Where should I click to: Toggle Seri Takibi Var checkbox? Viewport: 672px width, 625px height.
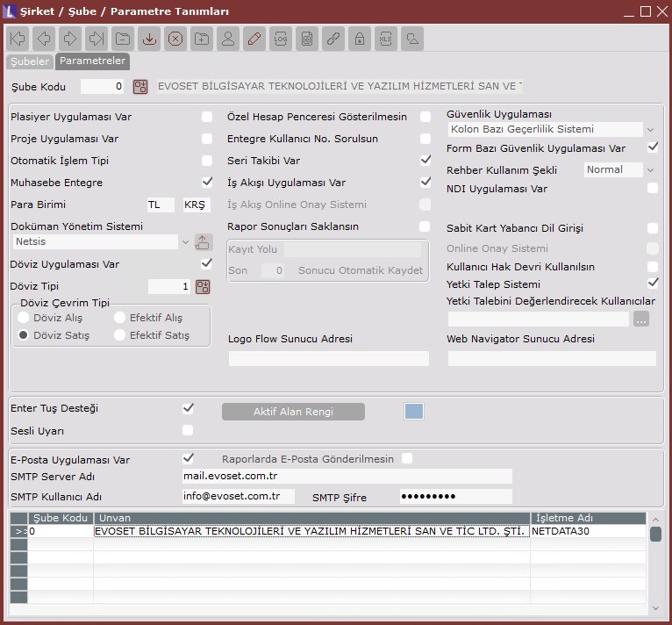click(425, 160)
